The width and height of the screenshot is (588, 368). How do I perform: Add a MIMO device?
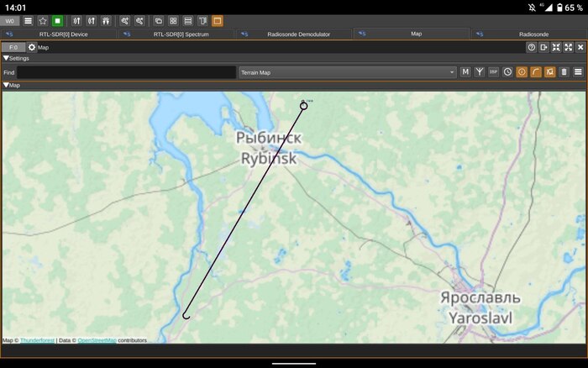[106, 21]
